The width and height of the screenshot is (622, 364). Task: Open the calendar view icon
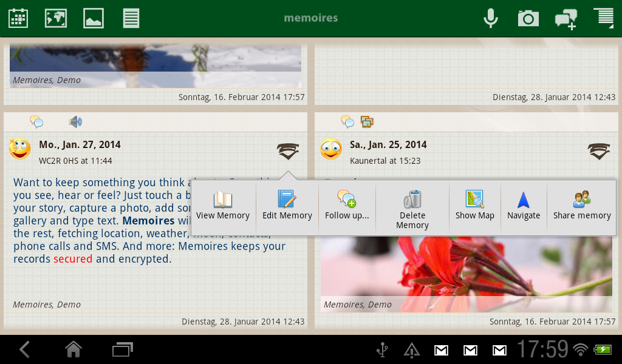pos(18,18)
